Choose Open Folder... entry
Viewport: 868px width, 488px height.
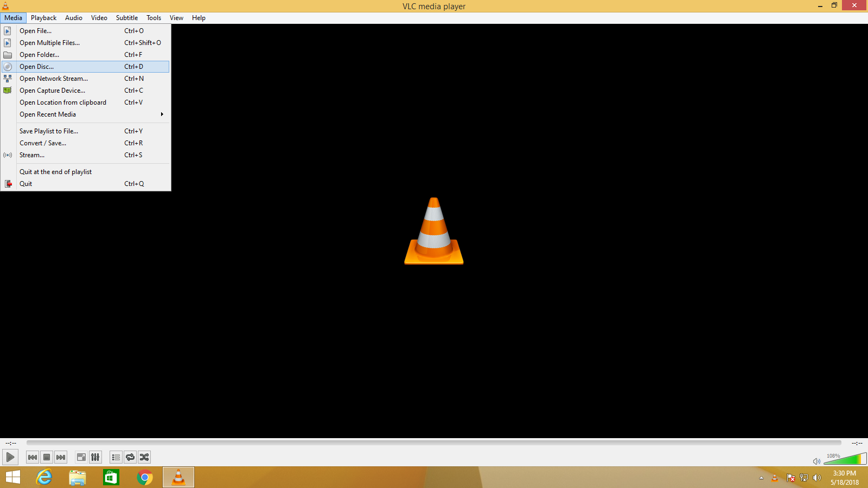click(x=86, y=55)
